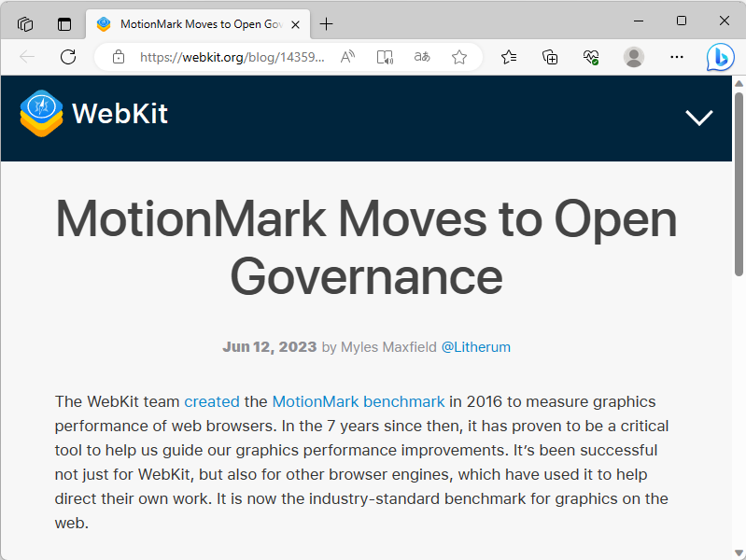Open the workspaces icon in title bar

click(24, 23)
